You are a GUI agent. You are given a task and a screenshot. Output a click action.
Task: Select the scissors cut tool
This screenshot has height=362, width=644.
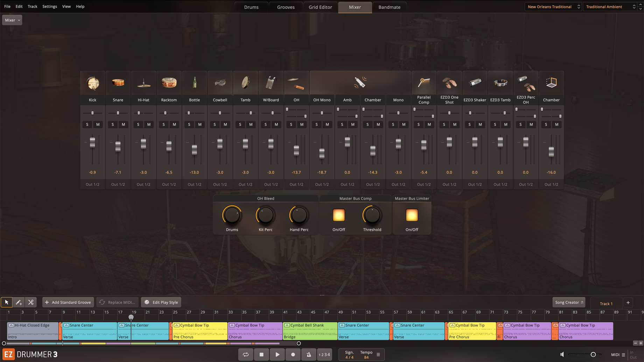click(x=31, y=302)
